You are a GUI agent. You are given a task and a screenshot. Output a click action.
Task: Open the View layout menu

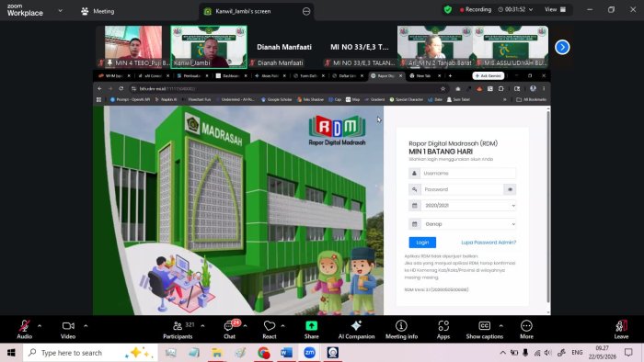(555, 9)
